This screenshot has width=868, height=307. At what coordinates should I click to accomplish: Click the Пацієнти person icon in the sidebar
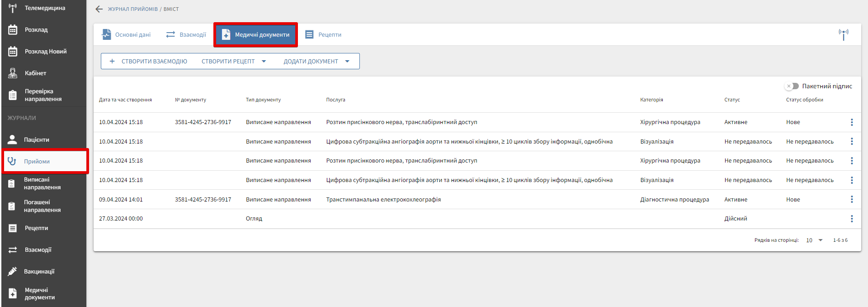click(x=13, y=139)
